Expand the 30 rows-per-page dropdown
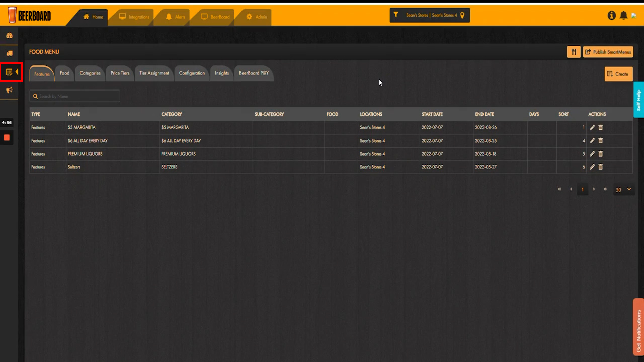 [623, 190]
